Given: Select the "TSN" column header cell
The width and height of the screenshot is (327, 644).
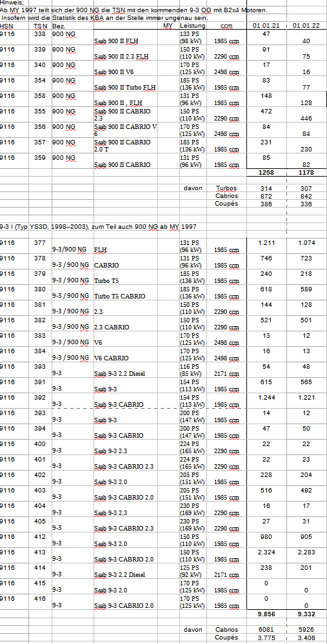Looking at the screenshot, I should [40, 26].
